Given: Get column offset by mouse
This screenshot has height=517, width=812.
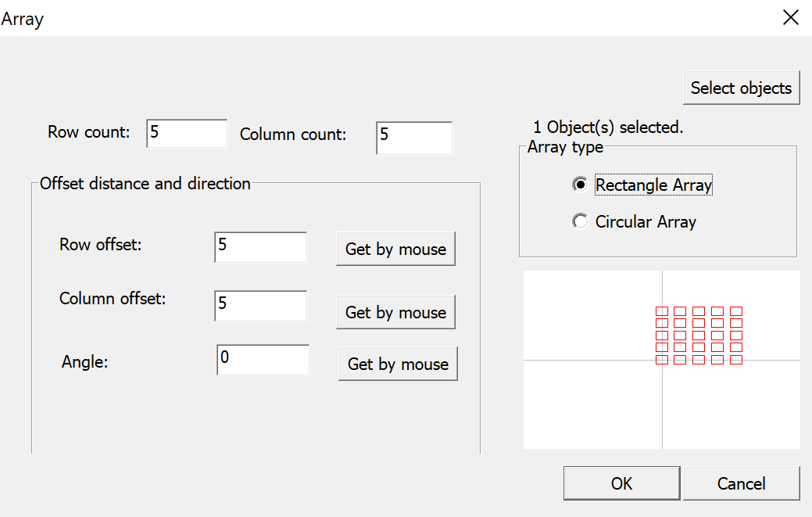Looking at the screenshot, I should [395, 311].
